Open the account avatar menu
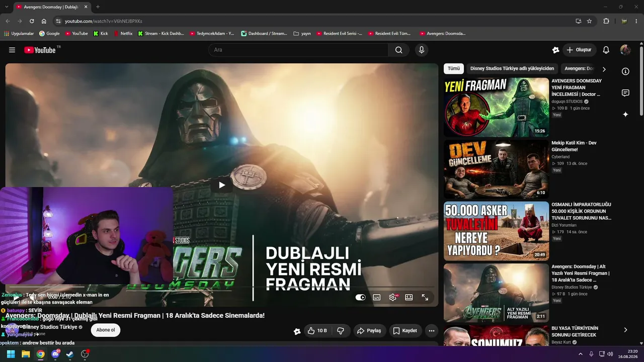Screen dimensions: 644x362 (625, 50)
